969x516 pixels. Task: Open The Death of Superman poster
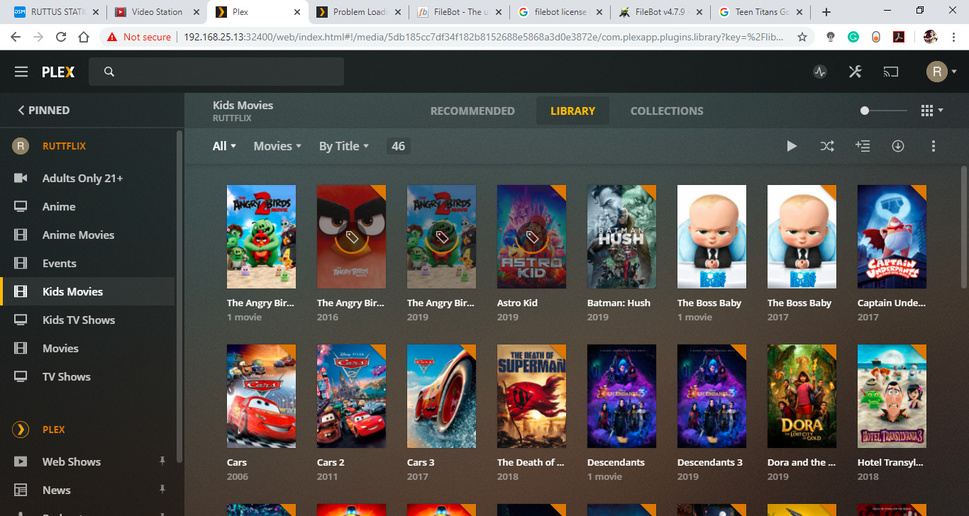[x=531, y=396]
